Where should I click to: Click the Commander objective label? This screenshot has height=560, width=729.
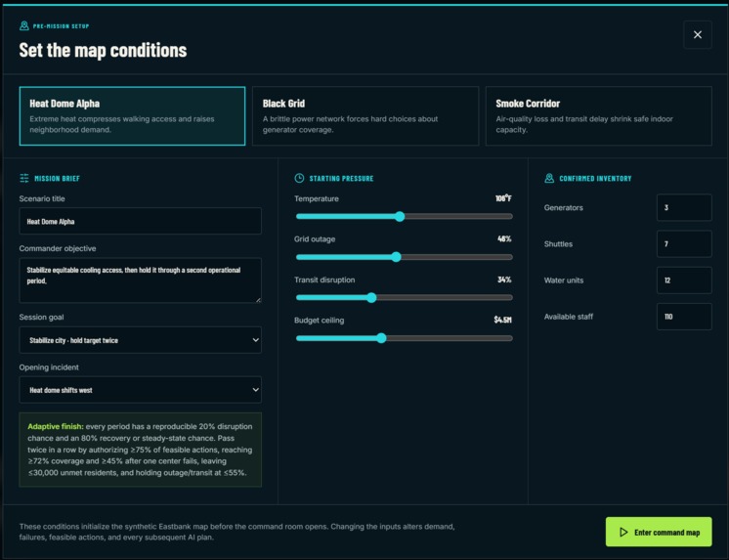point(58,248)
